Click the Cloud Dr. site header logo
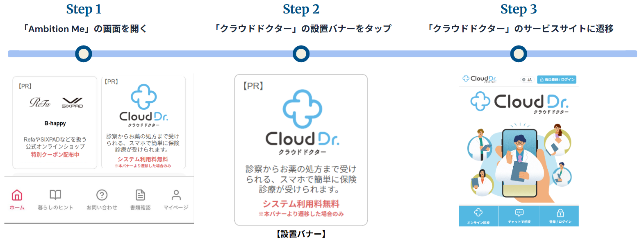Viewport: 644px width, 244px height. 479,79
